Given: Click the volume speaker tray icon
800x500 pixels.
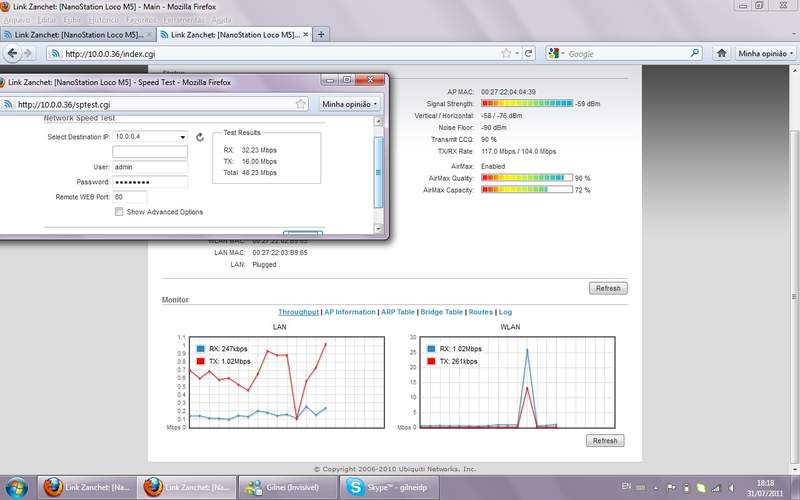Looking at the screenshot, I should click(731, 488).
